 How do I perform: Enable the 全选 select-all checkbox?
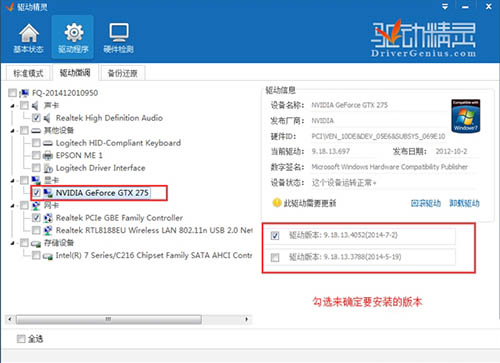coord(21,339)
